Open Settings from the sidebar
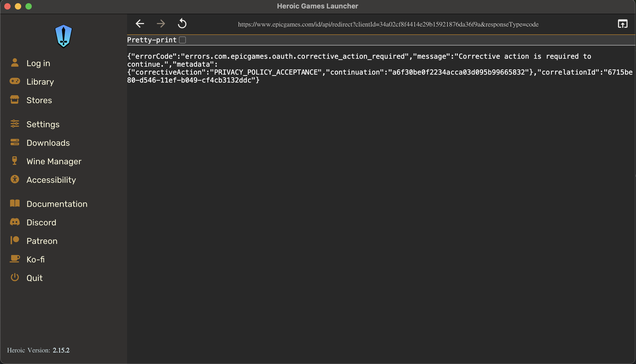636x364 pixels. click(43, 124)
